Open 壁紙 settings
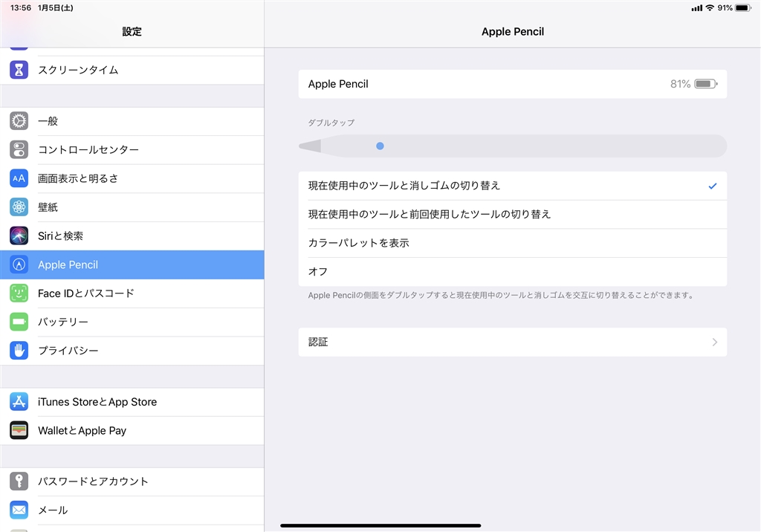The height and width of the screenshot is (532, 761). [x=132, y=207]
